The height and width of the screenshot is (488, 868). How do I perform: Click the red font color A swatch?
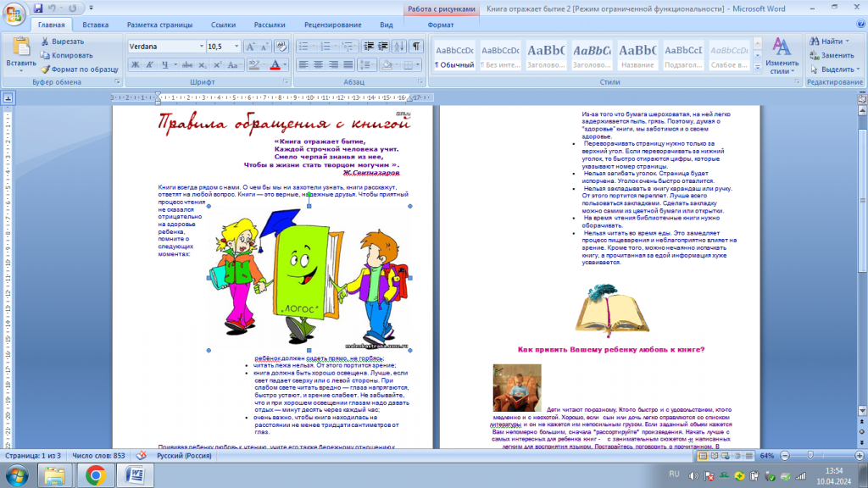coord(275,65)
